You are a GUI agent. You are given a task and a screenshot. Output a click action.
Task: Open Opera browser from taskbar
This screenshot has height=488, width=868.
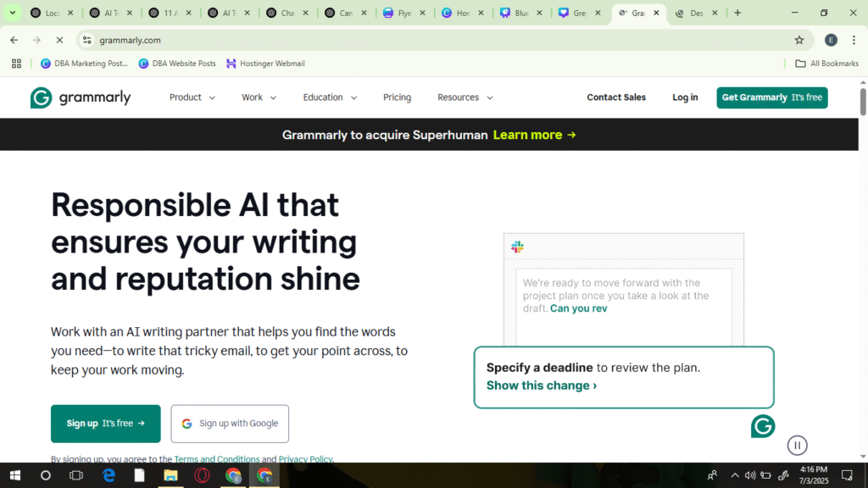pos(202,475)
